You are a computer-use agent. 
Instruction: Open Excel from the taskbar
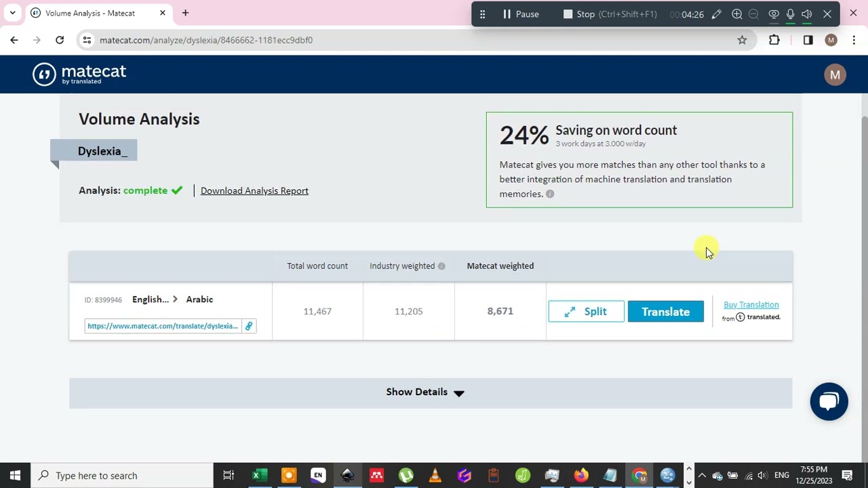[x=258, y=475]
